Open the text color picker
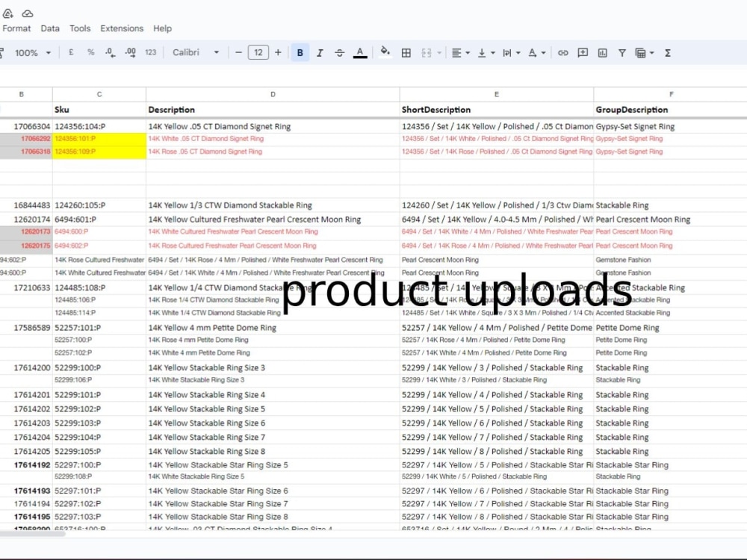Image resolution: width=747 pixels, height=560 pixels. (x=359, y=53)
